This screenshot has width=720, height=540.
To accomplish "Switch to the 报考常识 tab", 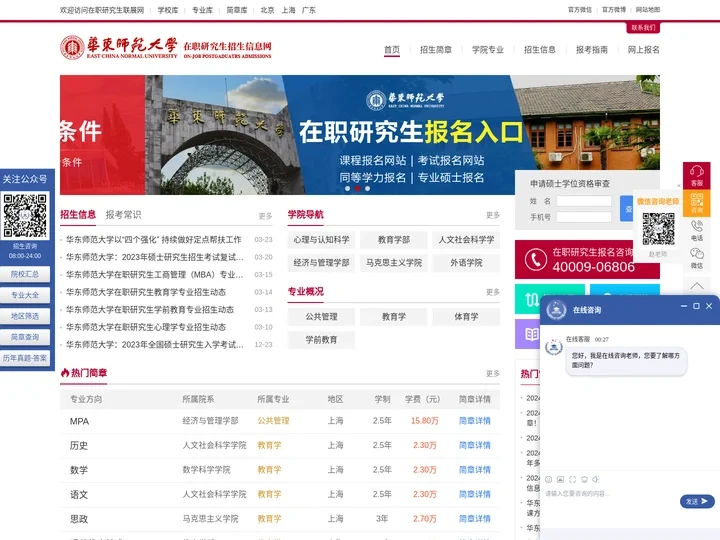I will [x=124, y=214].
